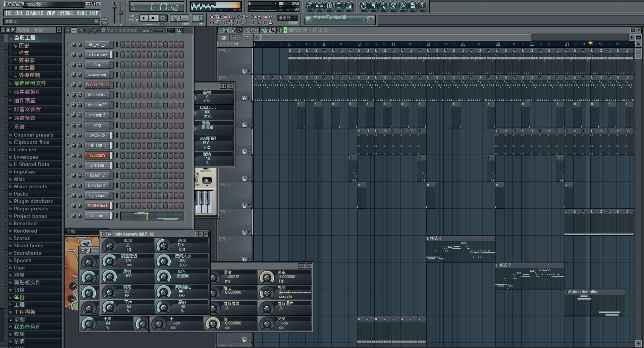Screen dimensions: 644x348
Task: Expand the Packs folder in browser
Action: point(21,194)
